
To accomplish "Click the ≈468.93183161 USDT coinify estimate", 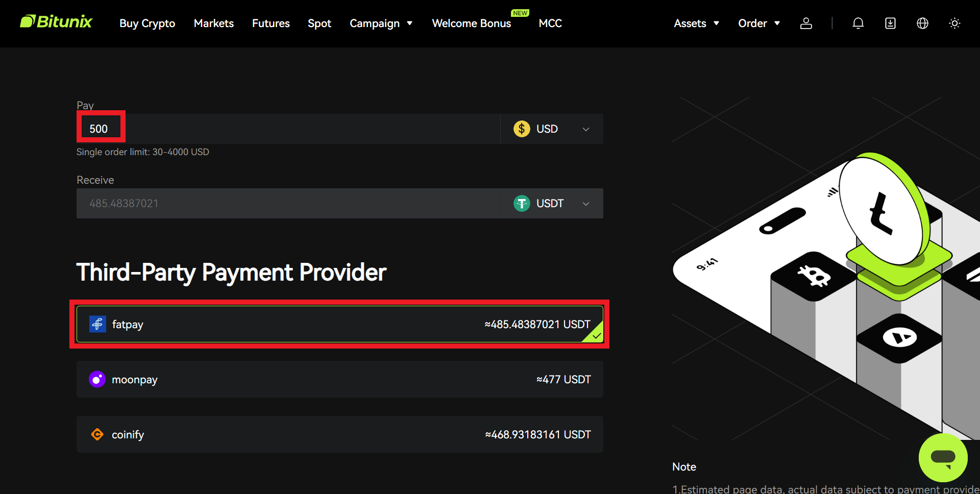I will [x=538, y=434].
